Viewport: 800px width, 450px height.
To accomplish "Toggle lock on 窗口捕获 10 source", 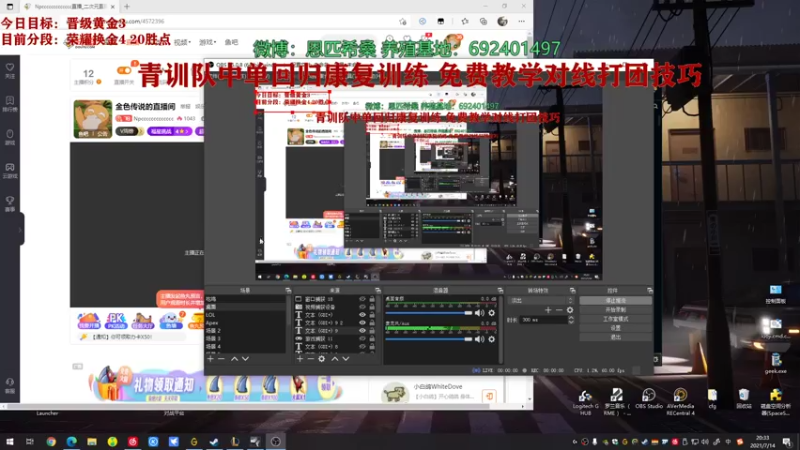I will click(372, 299).
